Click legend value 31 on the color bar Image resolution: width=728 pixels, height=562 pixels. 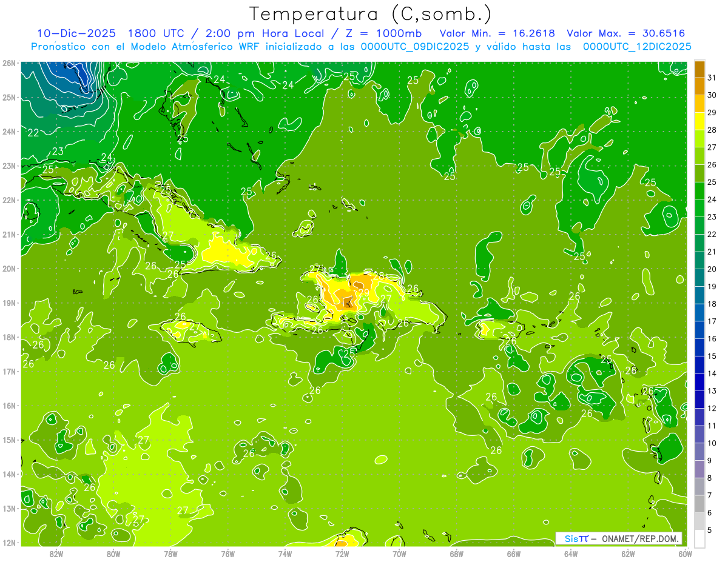pos(712,77)
